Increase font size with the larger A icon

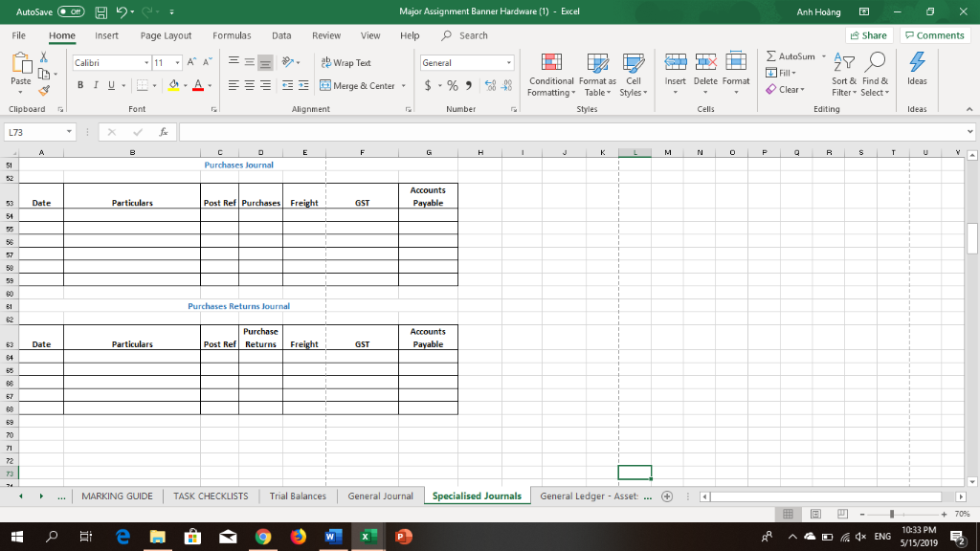[x=191, y=62]
